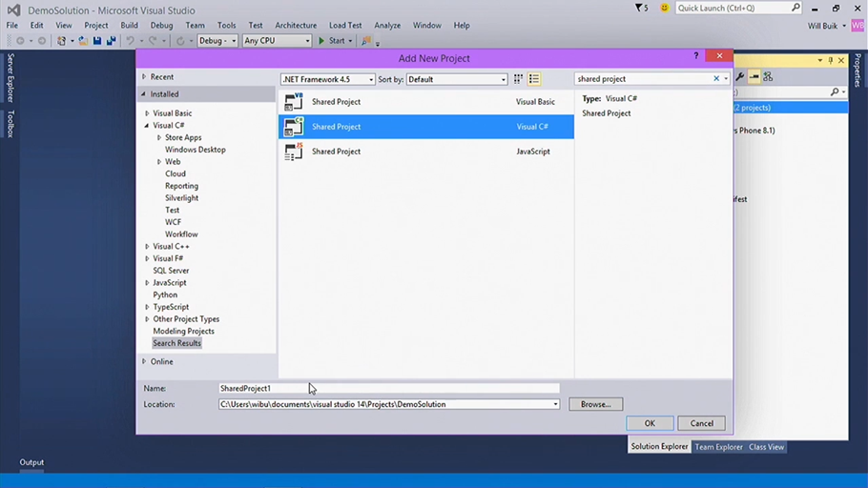Expand the Recent category
The height and width of the screenshot is (488, 868).
pos(144,77)
